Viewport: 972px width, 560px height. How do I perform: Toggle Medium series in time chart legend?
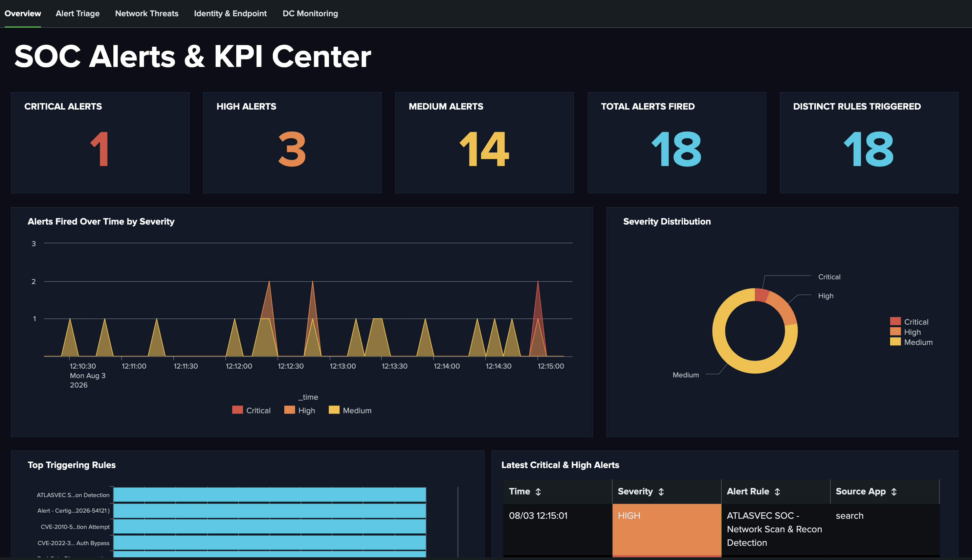(x=350, y=410)
